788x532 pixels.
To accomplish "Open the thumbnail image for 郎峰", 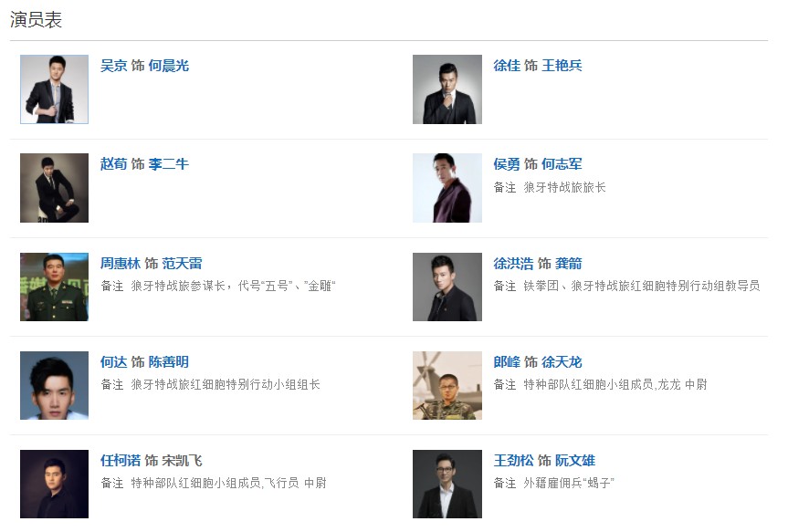I will tap(447, 385).
